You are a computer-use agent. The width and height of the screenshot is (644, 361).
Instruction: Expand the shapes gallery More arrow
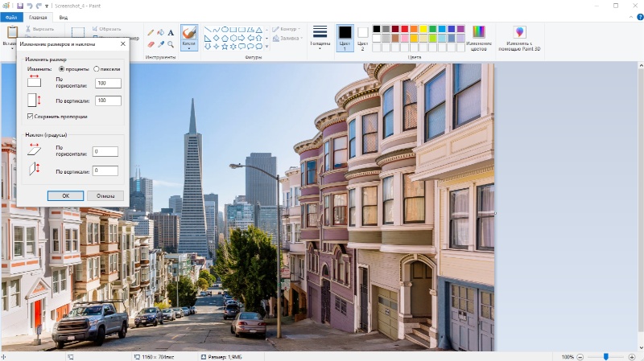266,47
